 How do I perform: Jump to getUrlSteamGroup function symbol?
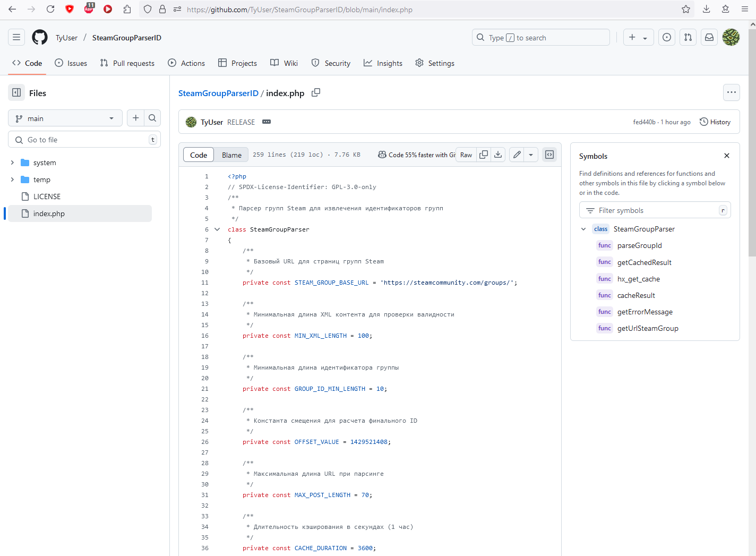[648, 328]
